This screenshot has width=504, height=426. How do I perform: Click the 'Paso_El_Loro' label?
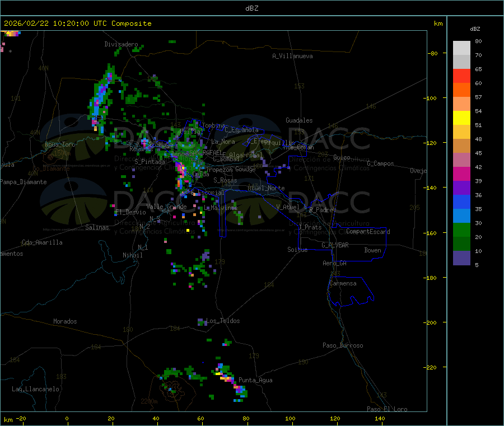[x=387, y=409]
